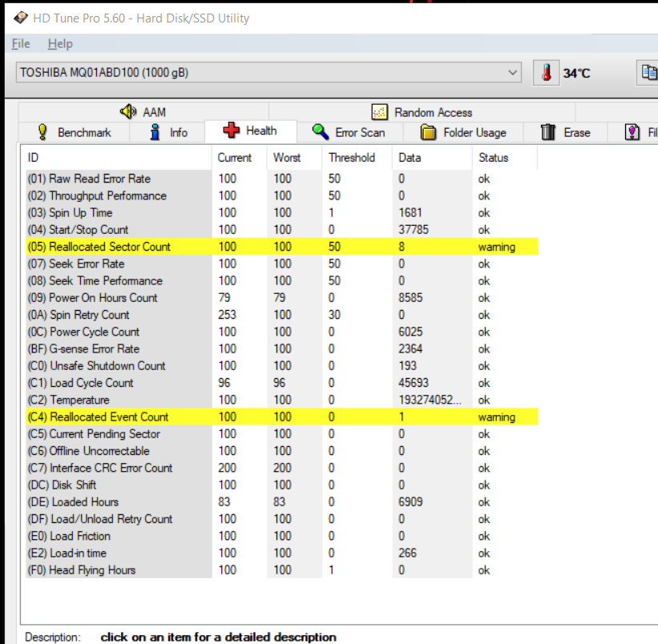Select the Load Cycle Count row
658x644 pixels.
[x=281, y=383]
